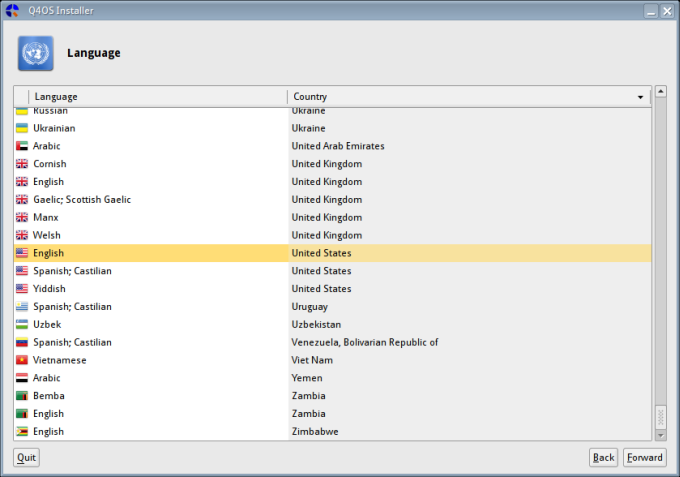Go Back to the previous step
The width and height of the screenshot is (680, 477).
[x=603, y=458]
